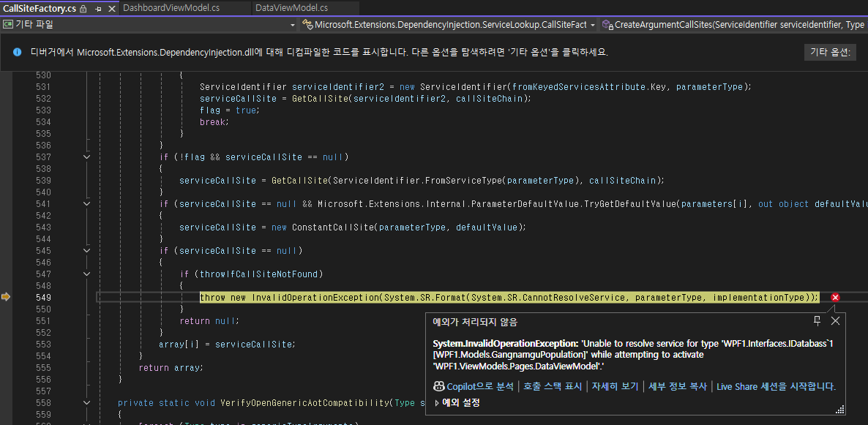Click the Copilot으로 분석 link
Screen dimensions: 868x425
click(480, 386)
